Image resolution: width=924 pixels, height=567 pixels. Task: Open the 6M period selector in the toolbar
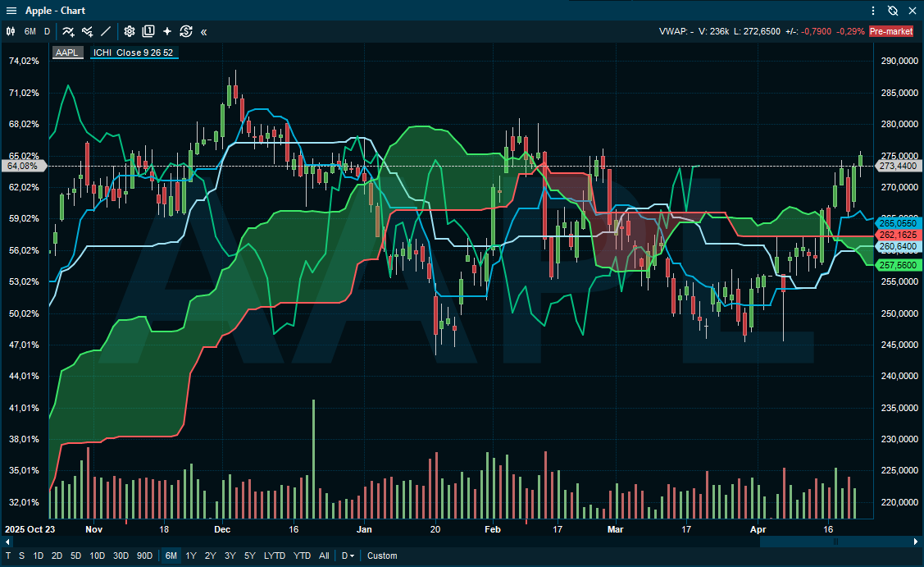tap(30, 31)
